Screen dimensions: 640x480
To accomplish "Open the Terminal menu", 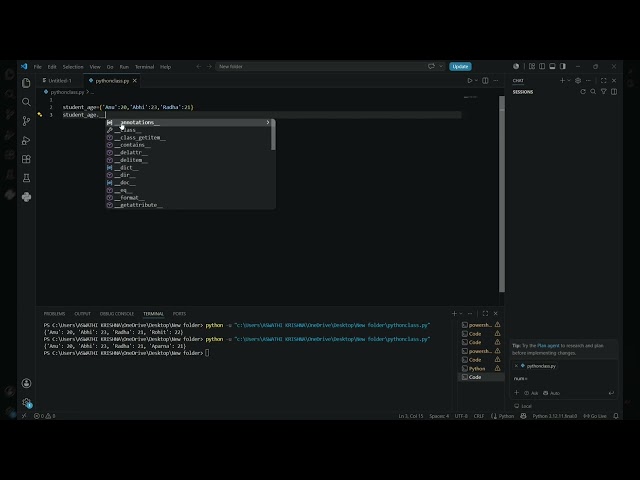I will point(144,67).
